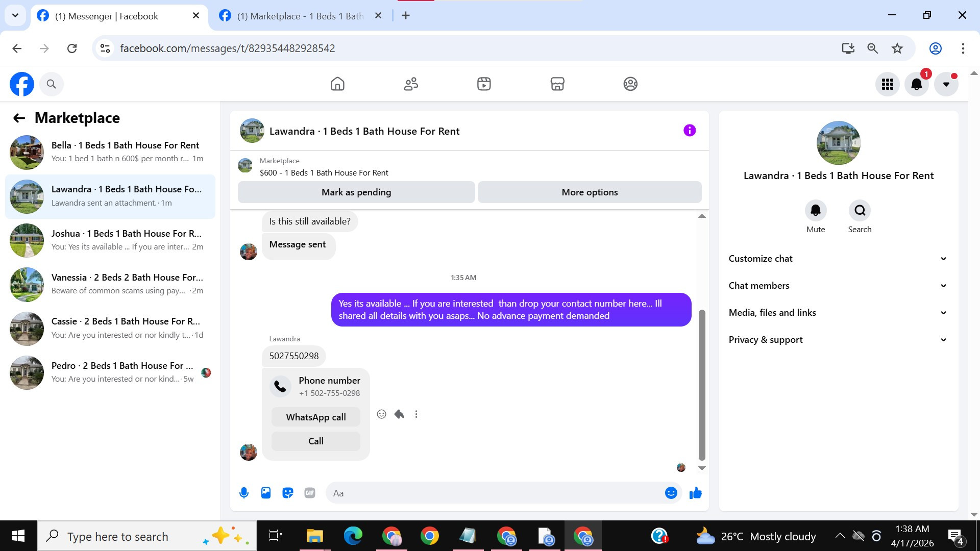
Task: Click More options button
Action: pyautogui.click(x=590, y=192)
